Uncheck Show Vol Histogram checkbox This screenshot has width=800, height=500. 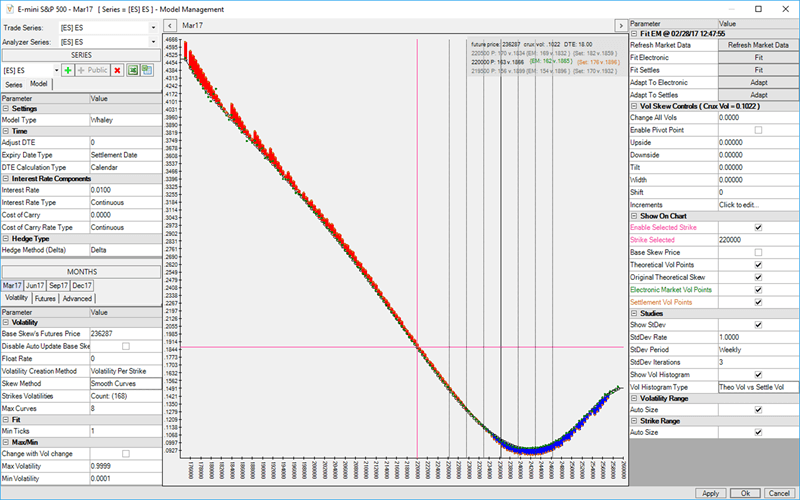coord(758,372)
